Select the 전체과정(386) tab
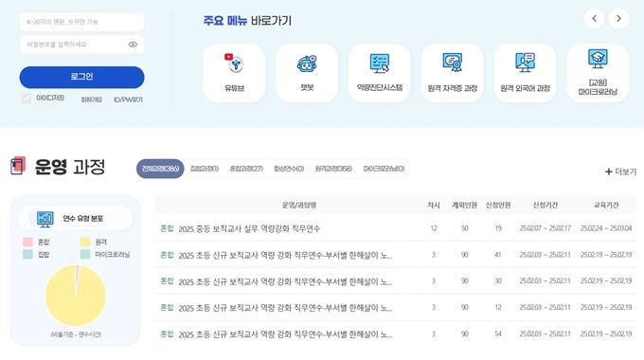The width and height of the screenshot is (644, 360). click(x=160, y=169)
